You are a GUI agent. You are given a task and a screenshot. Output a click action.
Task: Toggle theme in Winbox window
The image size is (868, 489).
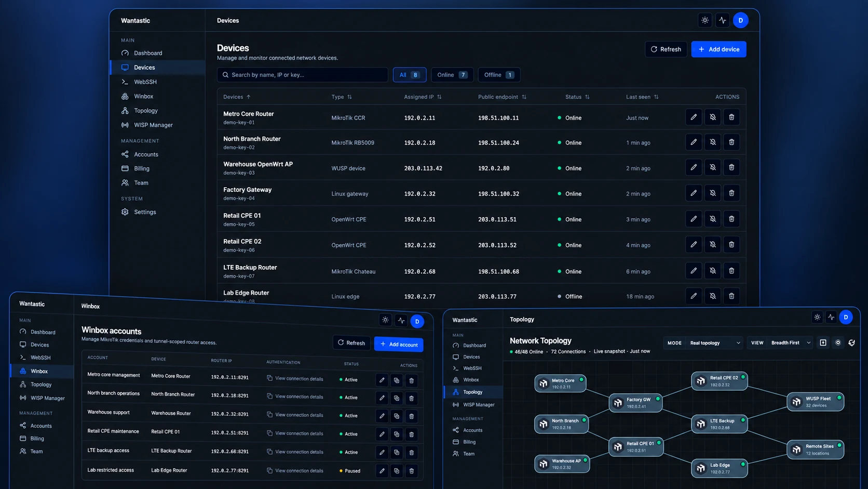385,320
